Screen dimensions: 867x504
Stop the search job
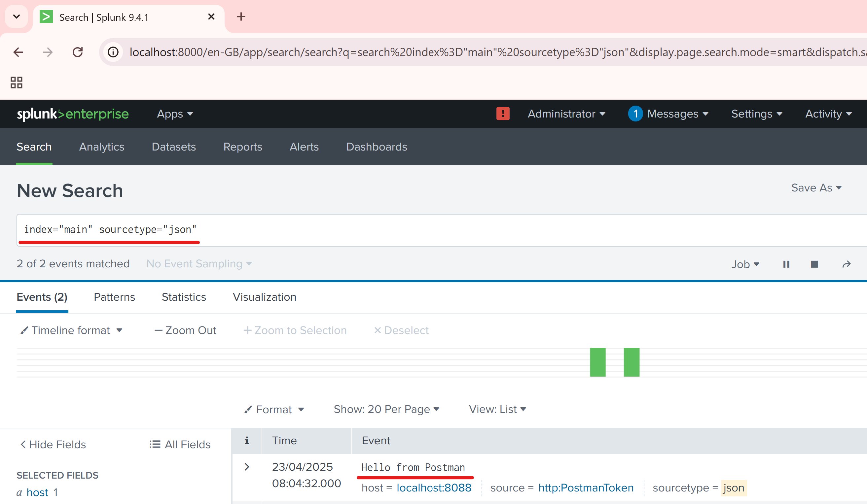coord(814,264)
